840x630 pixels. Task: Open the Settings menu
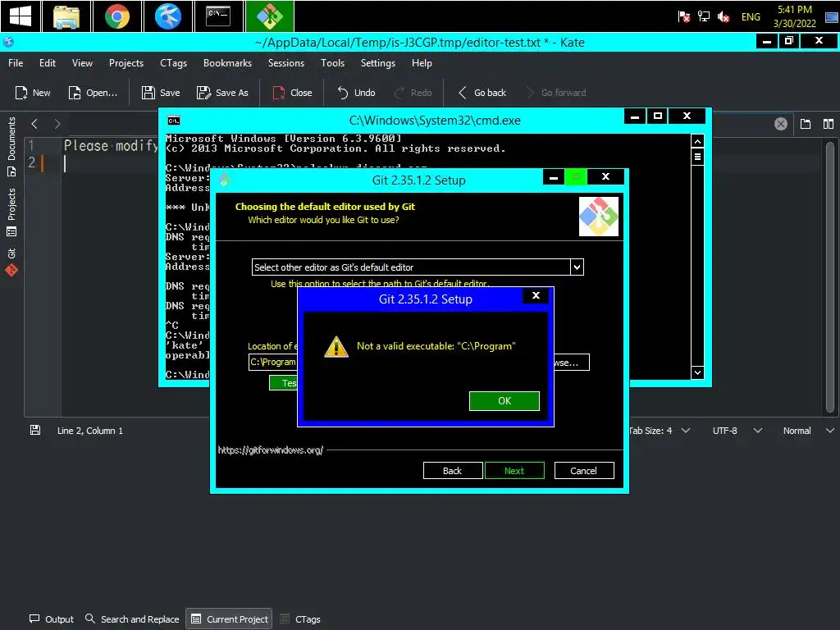[377, 63]
